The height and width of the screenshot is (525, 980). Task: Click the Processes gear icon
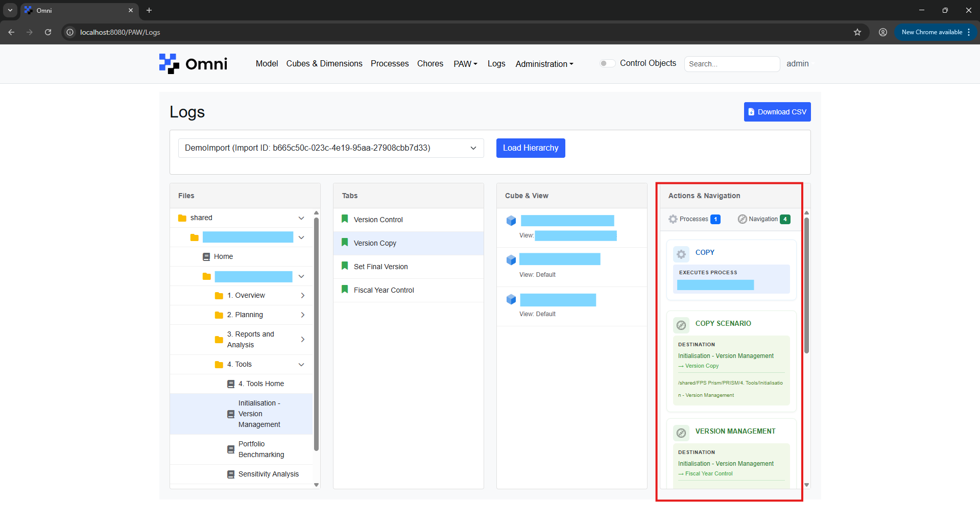[673, 219]
